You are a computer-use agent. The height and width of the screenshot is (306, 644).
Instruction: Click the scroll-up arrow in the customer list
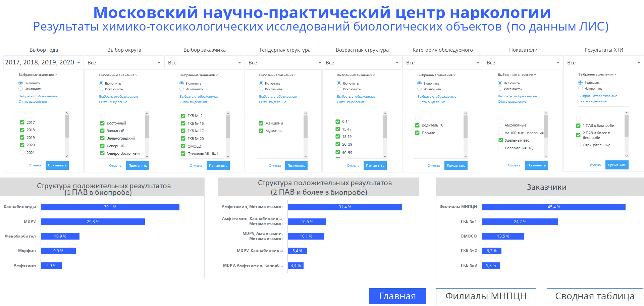tap(228, 113)
